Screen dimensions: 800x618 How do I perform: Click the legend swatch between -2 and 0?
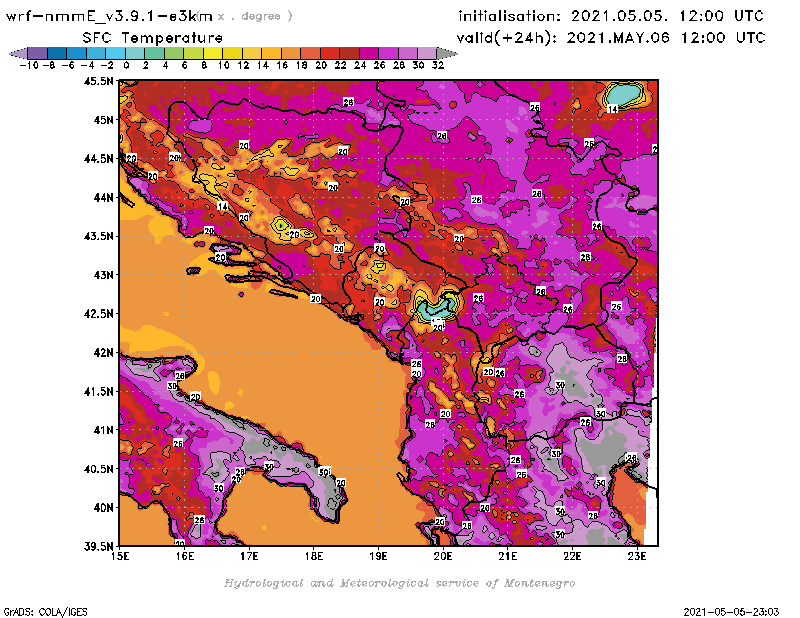(x=115, y=53)
